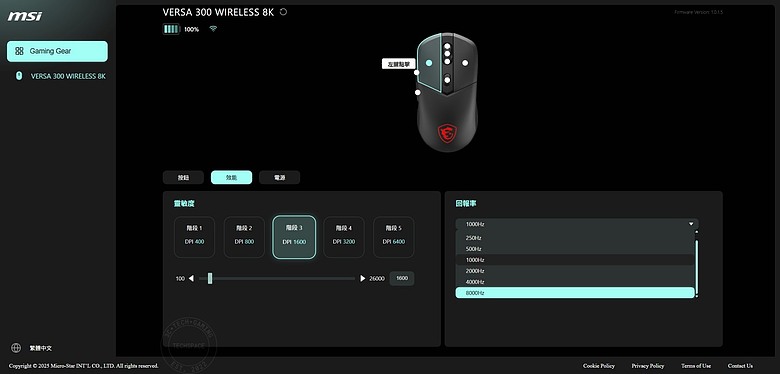Click the 左鍵點擊 tooltip label
Viewport: 780px width, 374px height.
point(399,64)
